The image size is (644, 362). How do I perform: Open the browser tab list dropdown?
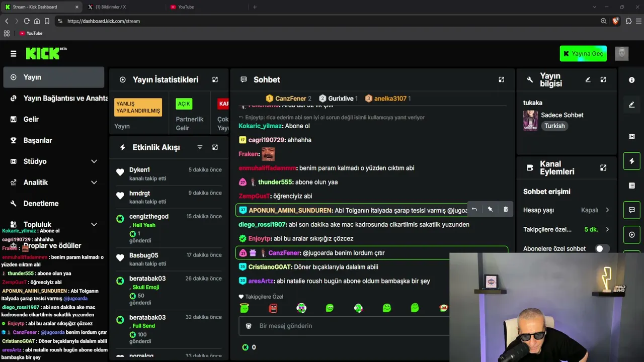point(595,7)
